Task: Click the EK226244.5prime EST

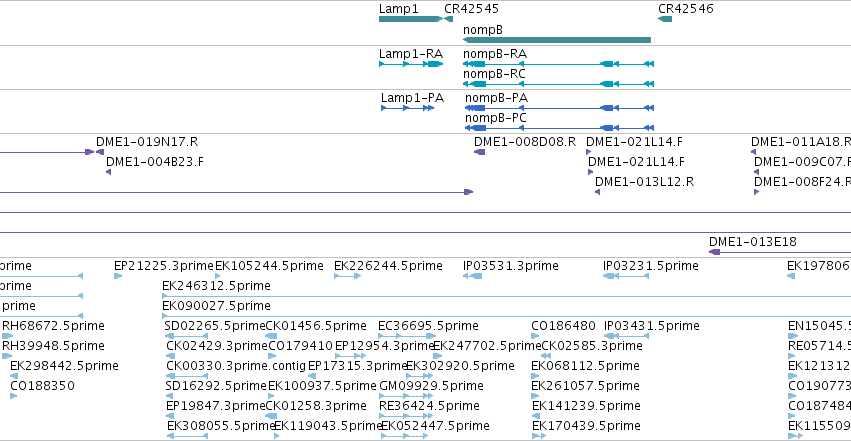Action: click(347, 276)
